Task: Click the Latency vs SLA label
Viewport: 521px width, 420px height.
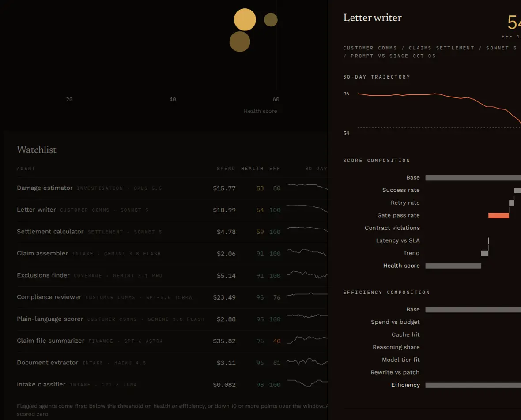Action: pyautogui.click(x=398, y=240)
